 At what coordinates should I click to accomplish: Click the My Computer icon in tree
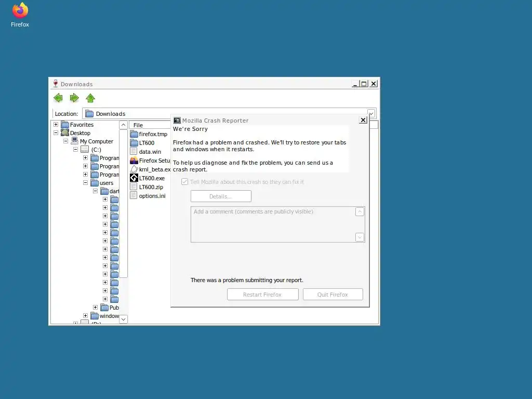coord(75,141)
